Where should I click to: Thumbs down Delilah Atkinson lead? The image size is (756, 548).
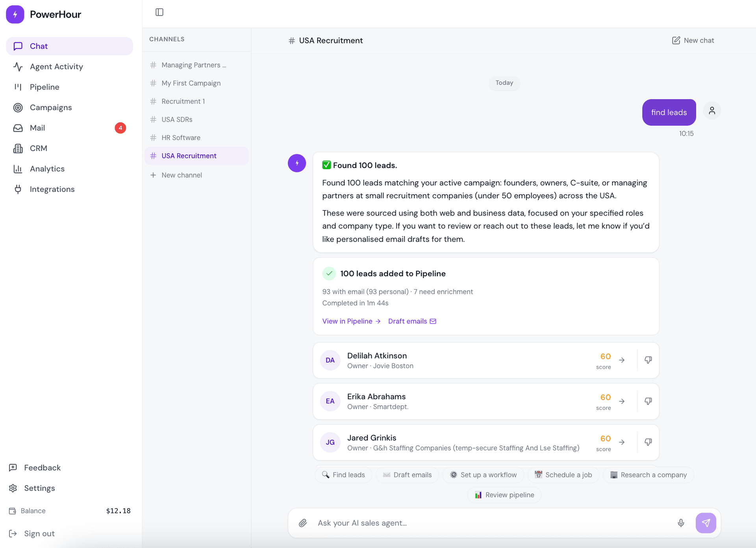click(648, 360)
